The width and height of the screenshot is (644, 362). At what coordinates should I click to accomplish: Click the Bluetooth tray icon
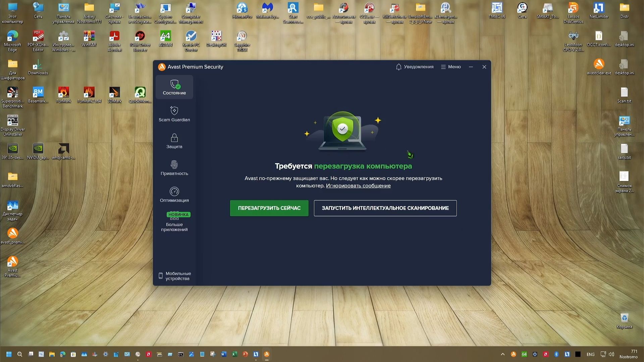click(556, 354)
